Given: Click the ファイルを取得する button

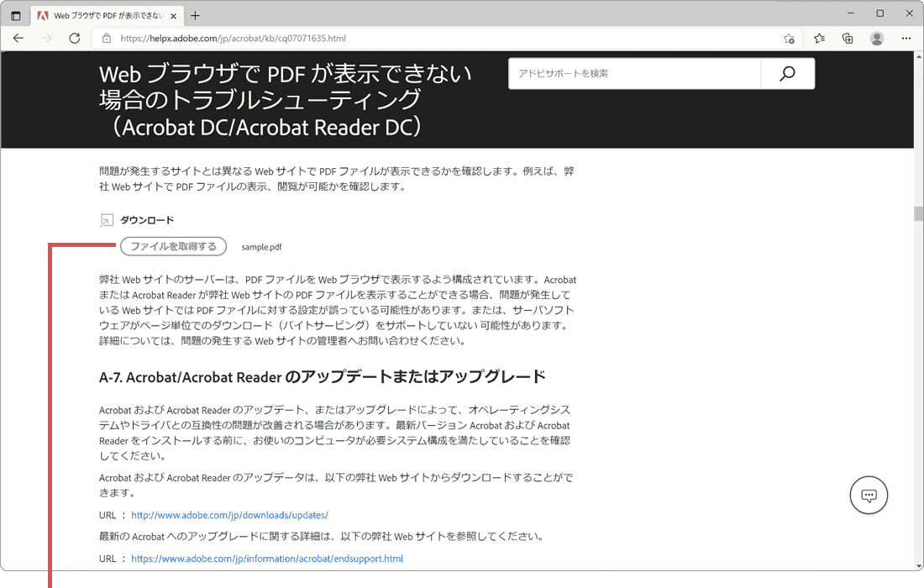Looking at the screenshot, I should (173, 246).
